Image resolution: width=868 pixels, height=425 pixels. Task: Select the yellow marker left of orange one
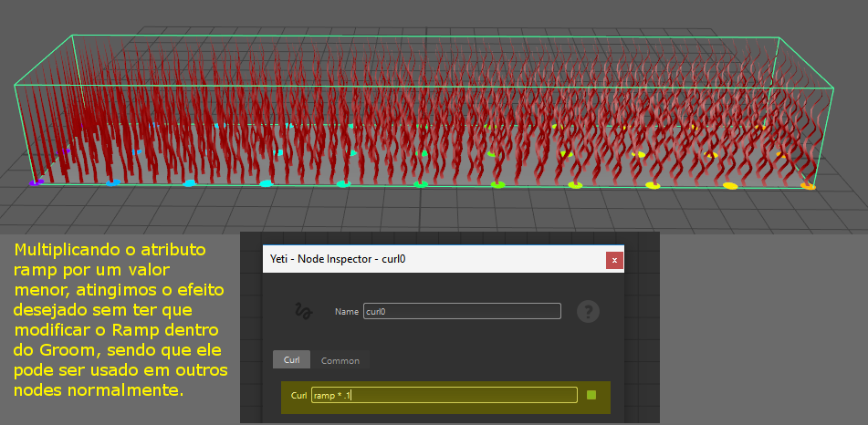point(730,186)
